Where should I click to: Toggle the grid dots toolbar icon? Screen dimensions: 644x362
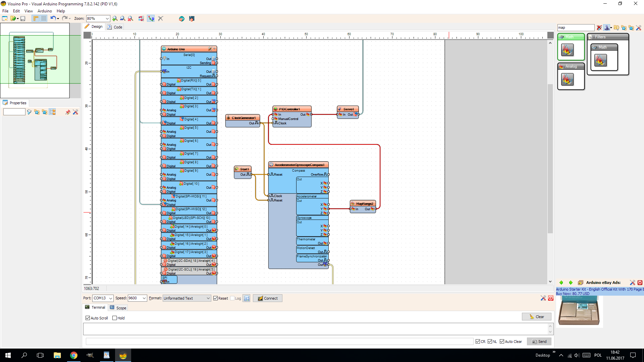tap(44, 18)
